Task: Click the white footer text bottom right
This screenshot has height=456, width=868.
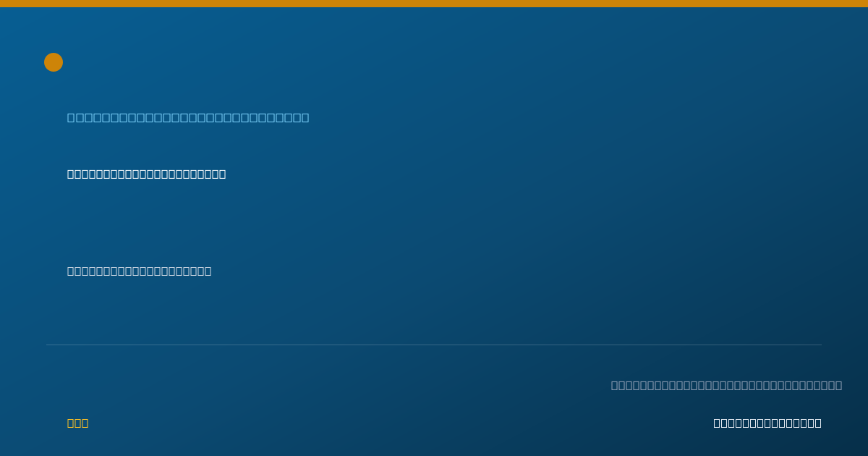Action: [x=767, y=423]
